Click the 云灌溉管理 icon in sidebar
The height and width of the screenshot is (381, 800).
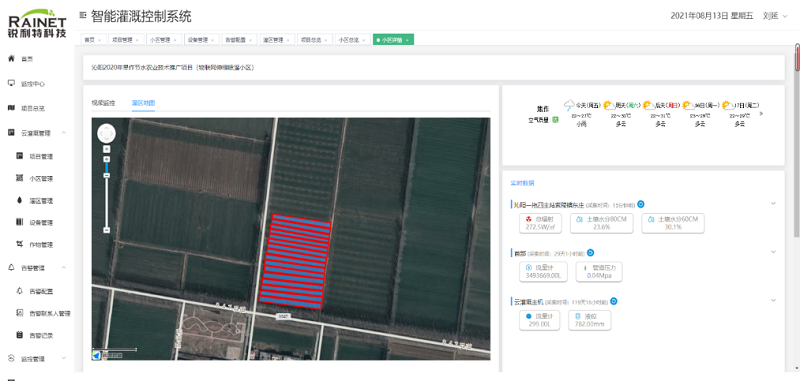(x=11, y=133)
